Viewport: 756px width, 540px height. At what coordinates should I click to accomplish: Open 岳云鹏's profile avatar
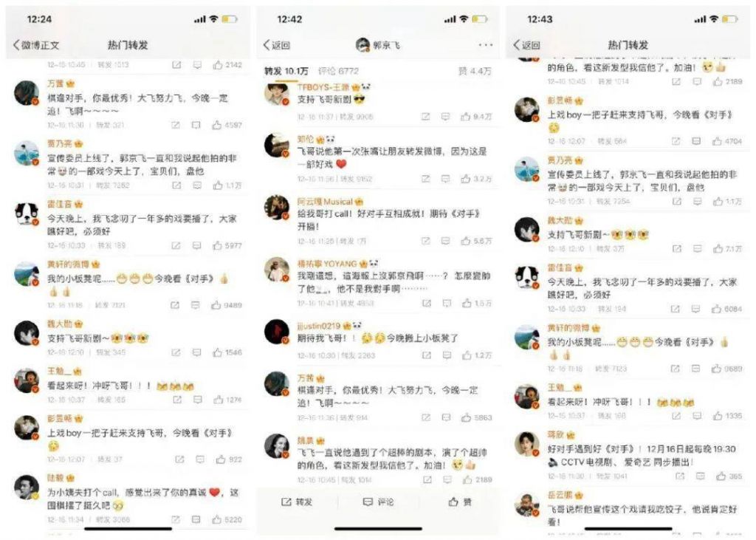(526, 505)
